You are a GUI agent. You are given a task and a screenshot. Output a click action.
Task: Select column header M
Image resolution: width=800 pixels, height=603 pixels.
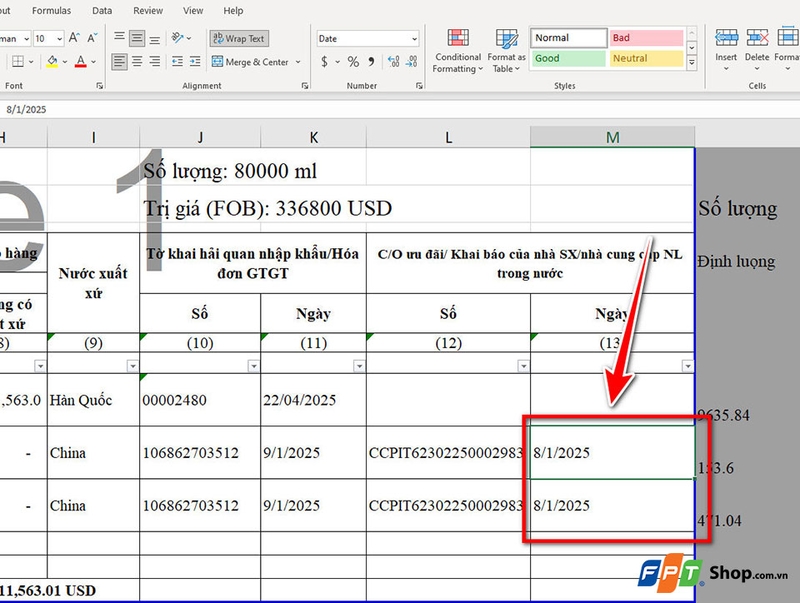coord(613,136)
